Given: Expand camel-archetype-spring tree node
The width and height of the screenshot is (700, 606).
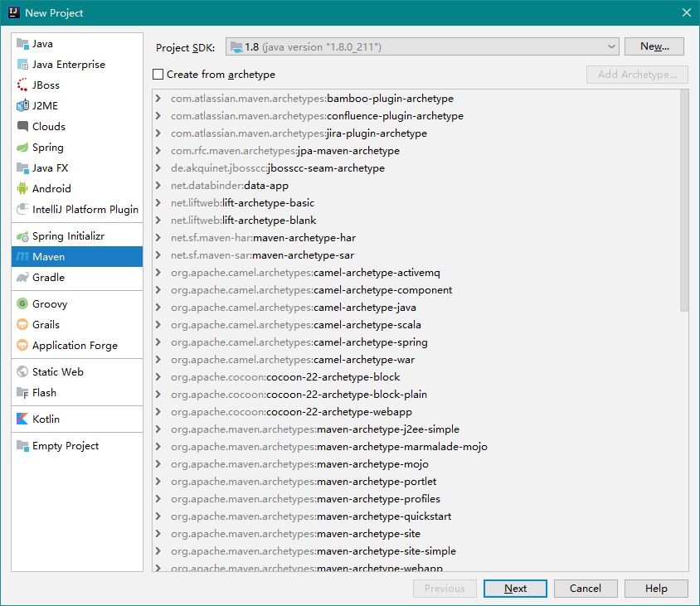Looking at the screenshot, I should pyautogui.click(x=158, y=342).
